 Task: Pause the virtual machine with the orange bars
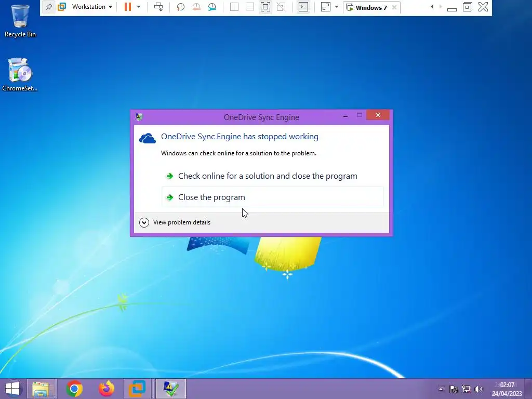tap(128, 7)
